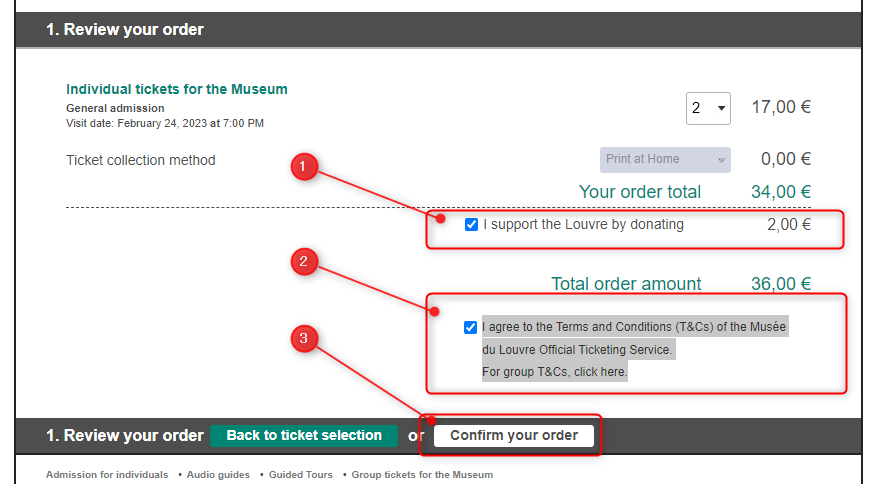Image resolution: width=885 pixels, height=484 pixels.
Task: Open the Print at Home collection dropdown
Action: (x=665, y=160)
